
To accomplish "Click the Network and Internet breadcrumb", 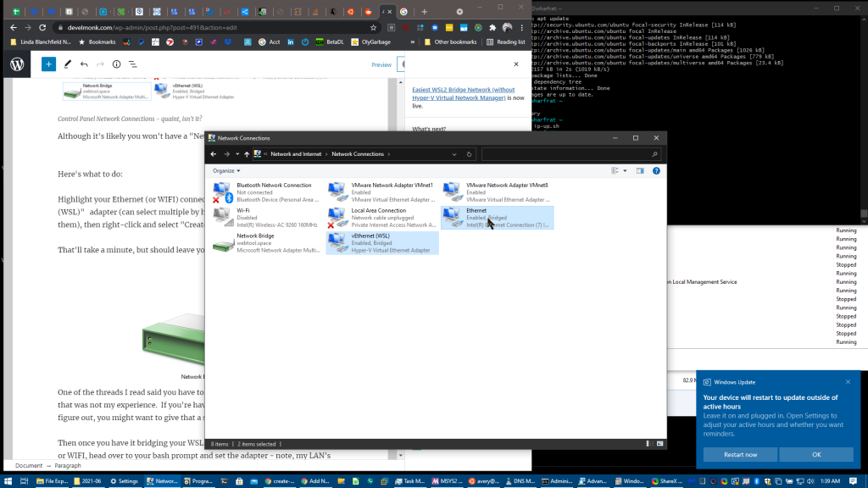I will 298,154.
